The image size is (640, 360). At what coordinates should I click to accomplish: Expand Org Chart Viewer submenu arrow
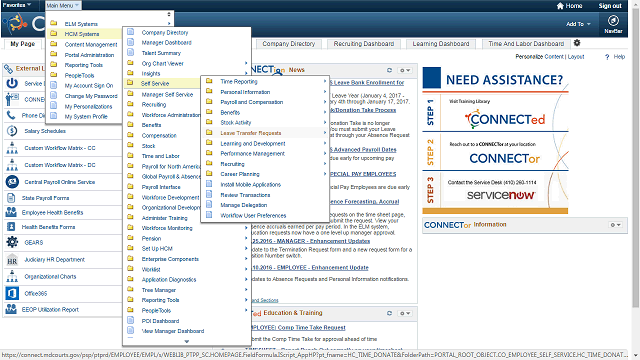click(x=246, y=63)
